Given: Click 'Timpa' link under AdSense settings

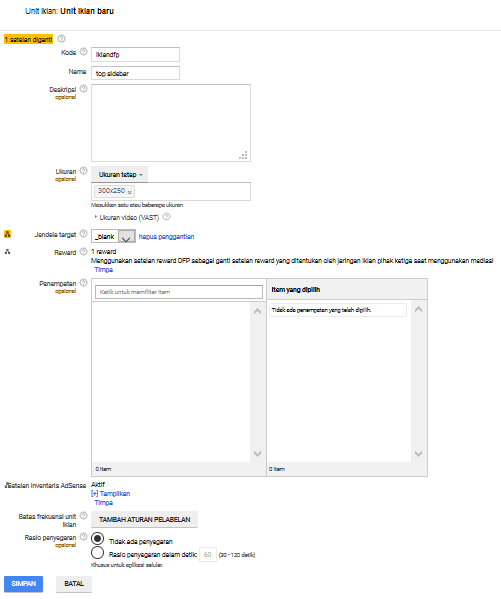Looking at the screenshot, I should click(104, 503).
